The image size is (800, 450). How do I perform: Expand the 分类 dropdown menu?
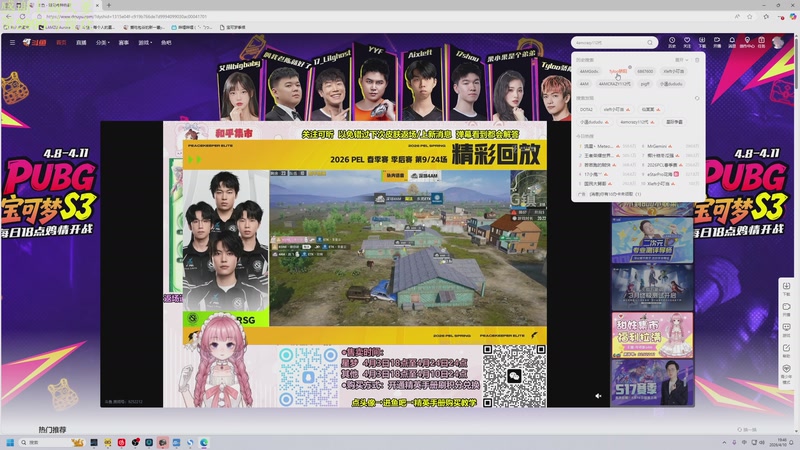click(x=103, y=43)
